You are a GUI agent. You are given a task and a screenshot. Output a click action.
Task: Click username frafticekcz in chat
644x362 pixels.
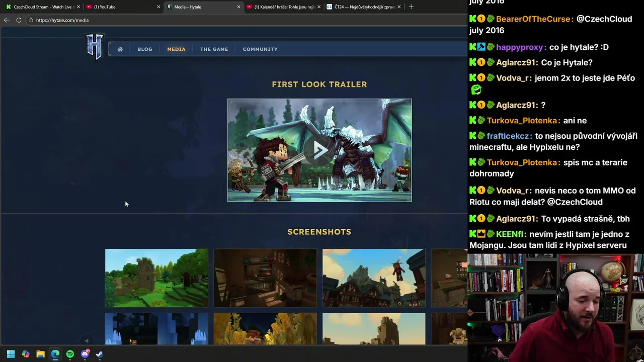(508, 136)
